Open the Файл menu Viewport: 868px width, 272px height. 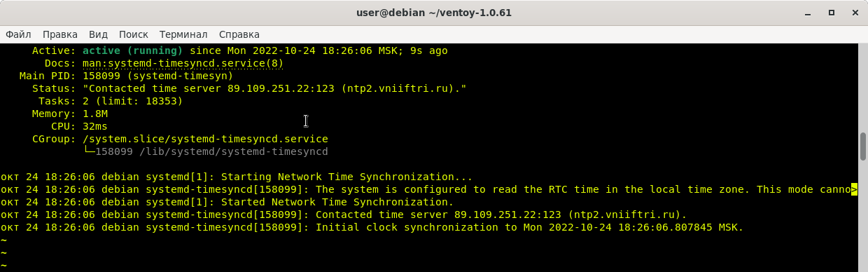[18, 34]
